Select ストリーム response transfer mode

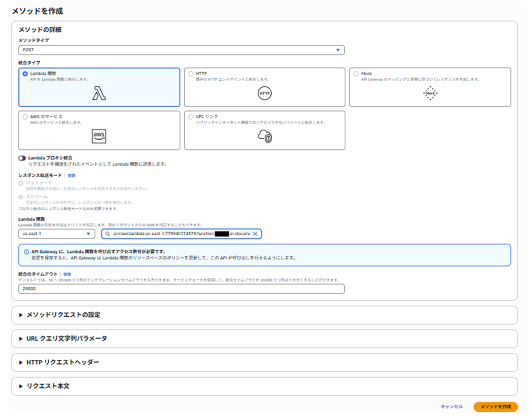pyautogui.click(x=21, y=197)
